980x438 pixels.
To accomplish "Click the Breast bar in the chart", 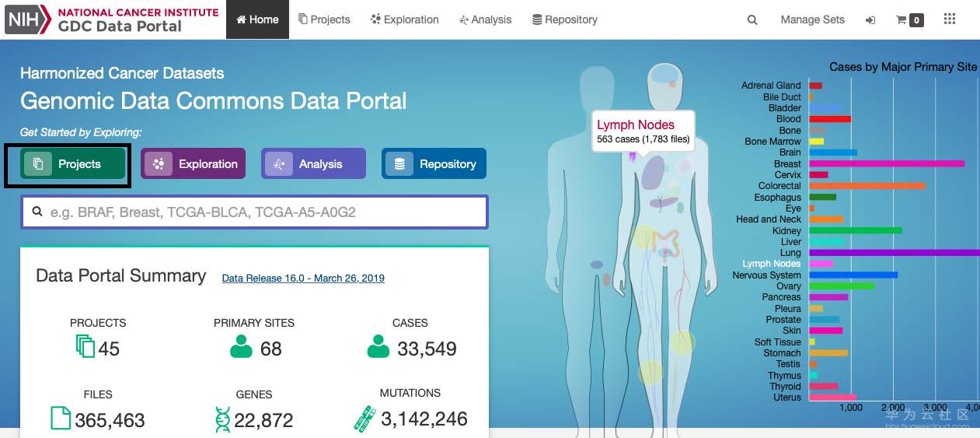I will pos(887,164).
